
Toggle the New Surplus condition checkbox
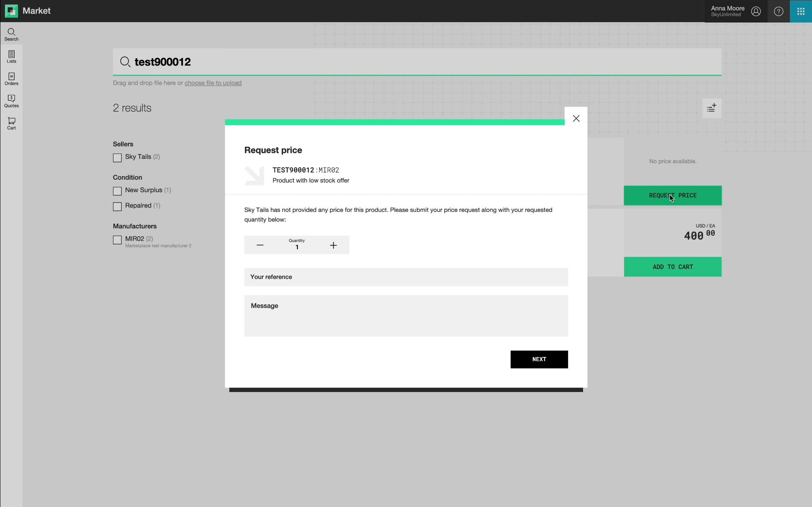(x=117, y=191)
